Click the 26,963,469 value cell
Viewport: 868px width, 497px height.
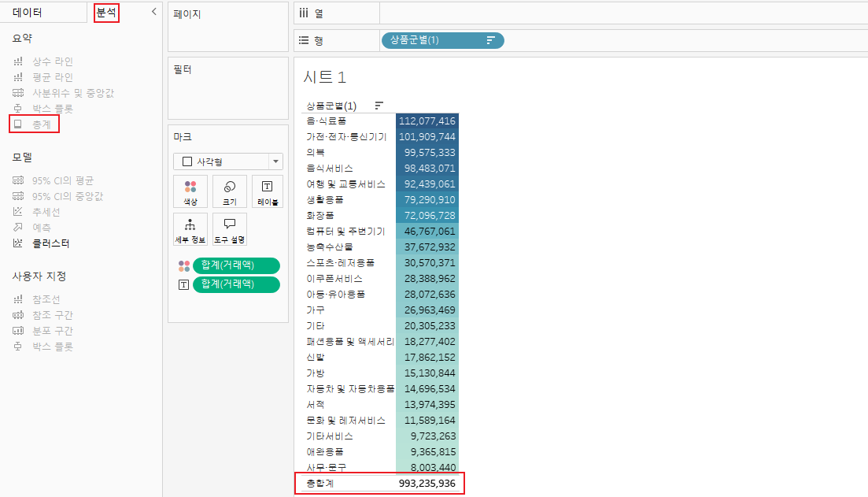427,310
